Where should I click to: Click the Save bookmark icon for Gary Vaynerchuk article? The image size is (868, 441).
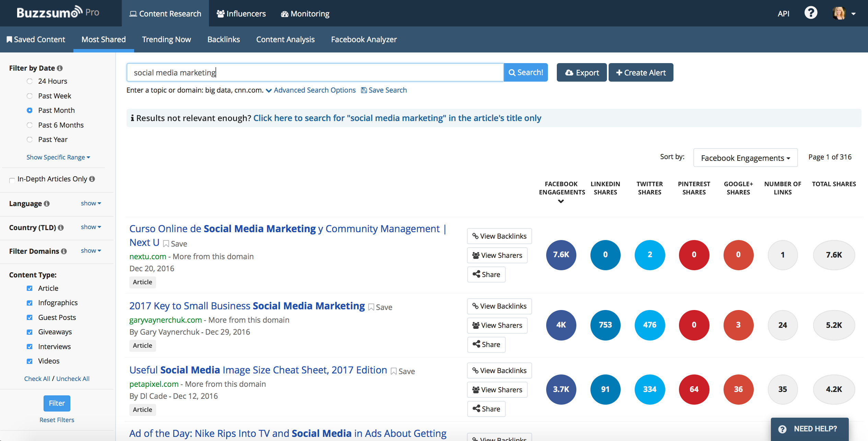(371, 307)
